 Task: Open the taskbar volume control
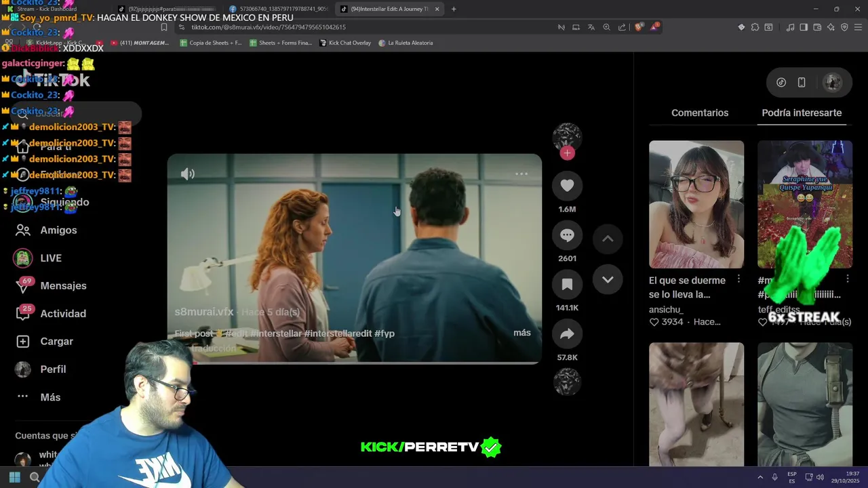pos(820,477)
